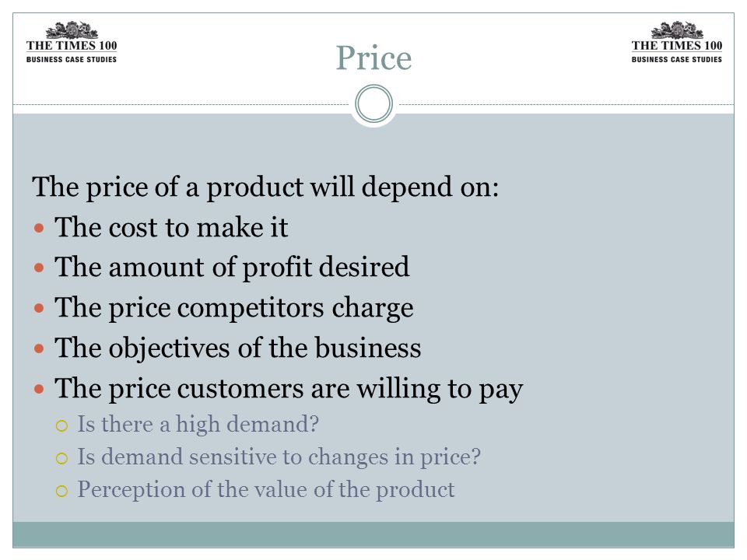747x560 pixels.
Task: Click bullet dot beside 'The price competitors charge'
Action: point(39,308)
